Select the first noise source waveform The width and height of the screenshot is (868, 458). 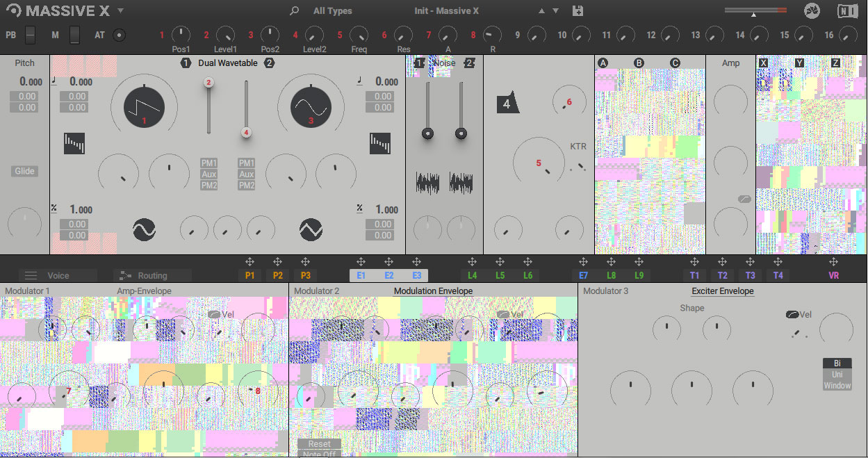point(427,183)
